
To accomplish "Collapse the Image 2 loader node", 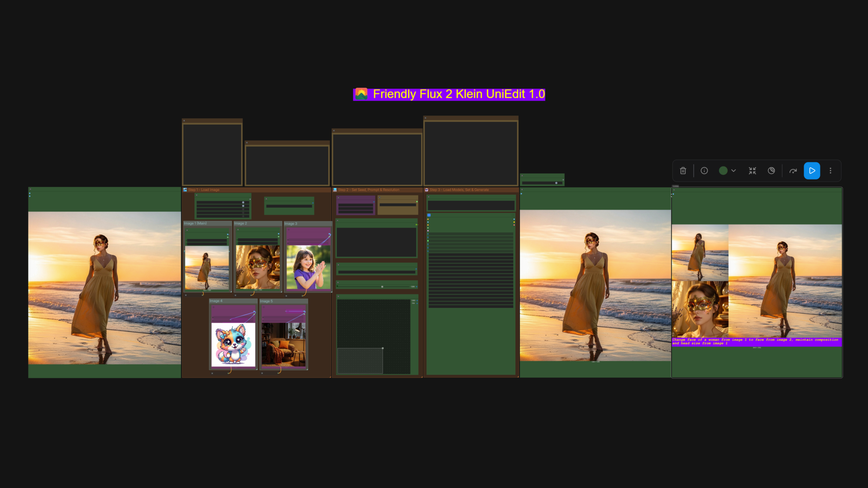I will click(238, 230).
